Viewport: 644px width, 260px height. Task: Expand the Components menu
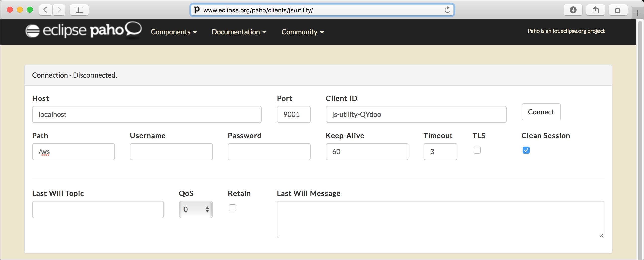173,32
